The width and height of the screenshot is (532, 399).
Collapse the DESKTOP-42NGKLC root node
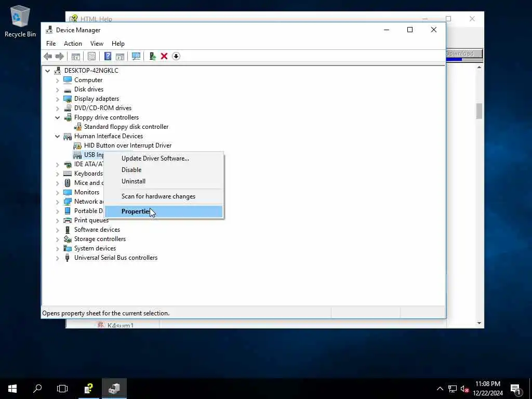(x=47, y=71)
